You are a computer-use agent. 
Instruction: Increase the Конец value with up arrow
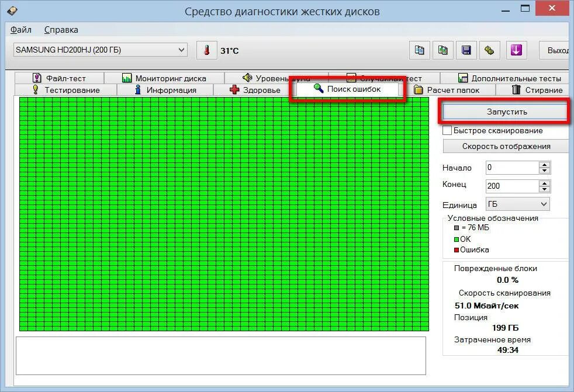click(544, 183)
